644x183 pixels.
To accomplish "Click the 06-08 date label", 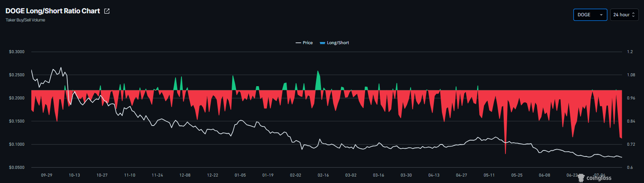I will click(x=544, y=175).
